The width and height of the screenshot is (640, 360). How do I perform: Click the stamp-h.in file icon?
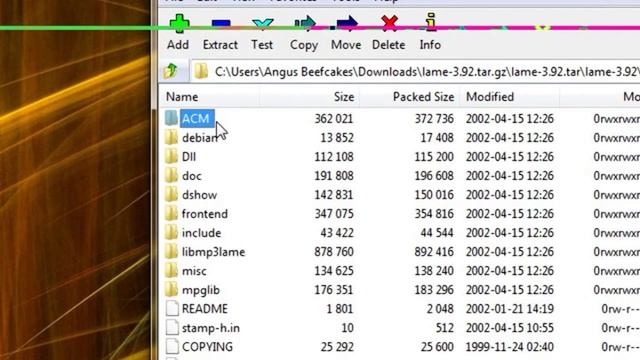point(172,328)
